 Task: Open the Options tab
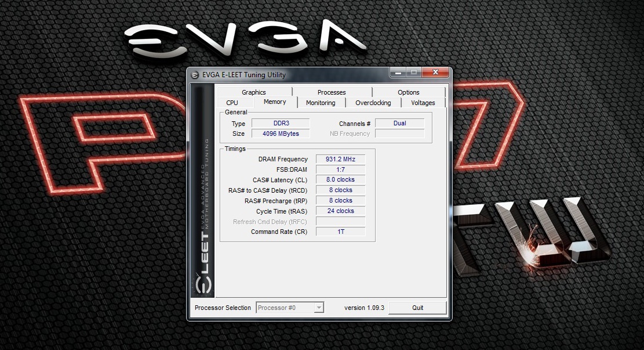point(408,92)
